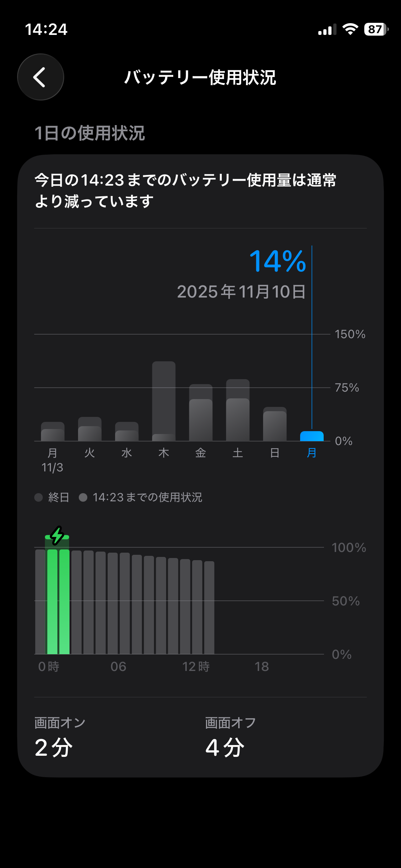Tap the green charging bolt icon
This screenshot has height=868, width=401.
point(57,536)
